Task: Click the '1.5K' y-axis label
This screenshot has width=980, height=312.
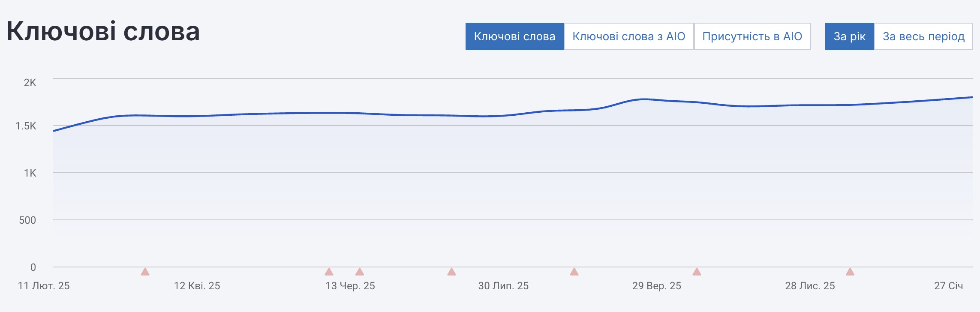Action: (x=26, y=126)
